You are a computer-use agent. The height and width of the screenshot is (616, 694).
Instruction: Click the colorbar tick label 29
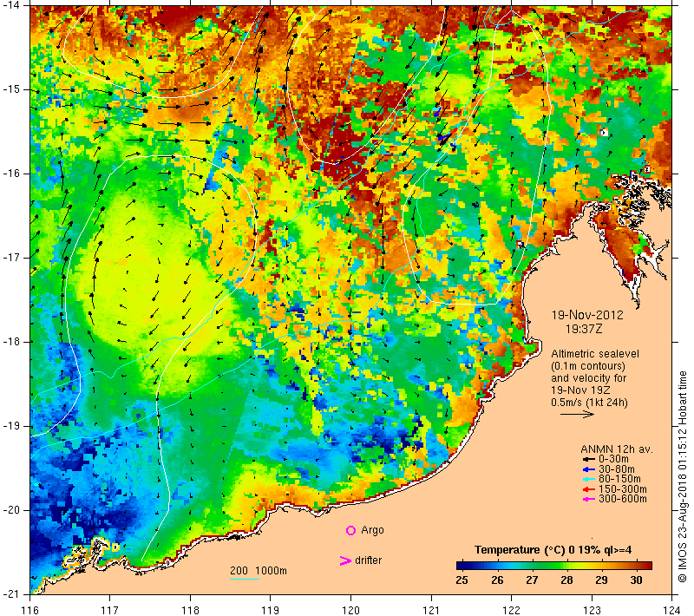(x=601, y=580)
